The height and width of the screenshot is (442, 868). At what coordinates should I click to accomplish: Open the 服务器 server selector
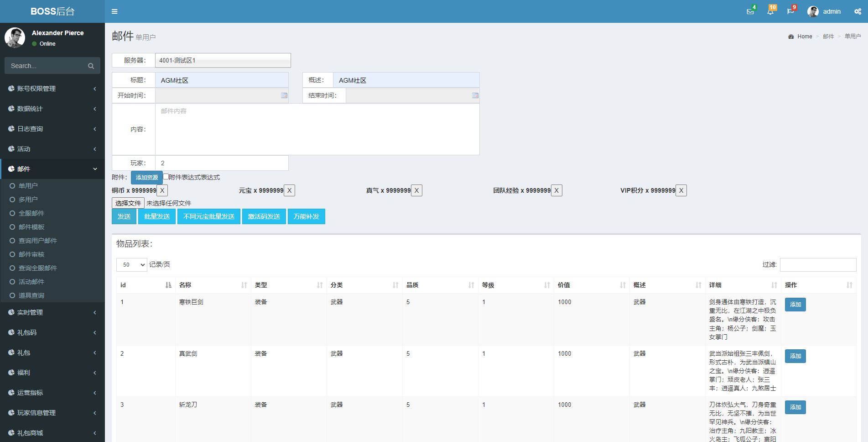click(x=223, y=60)
